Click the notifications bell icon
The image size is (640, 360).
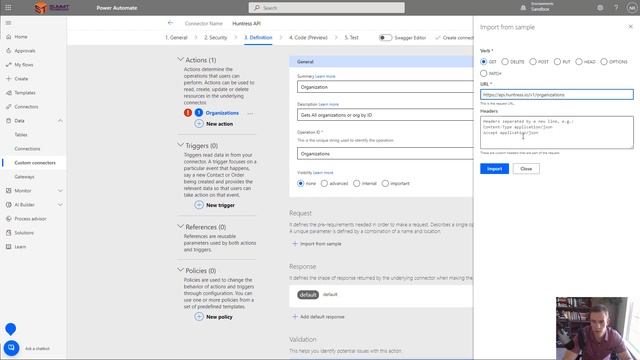coord(523,7)
